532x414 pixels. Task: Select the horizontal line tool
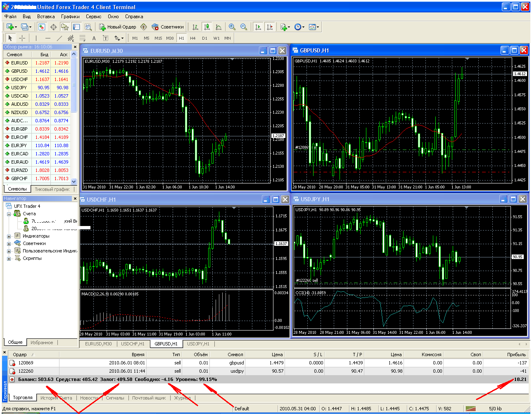coord(47,38)
